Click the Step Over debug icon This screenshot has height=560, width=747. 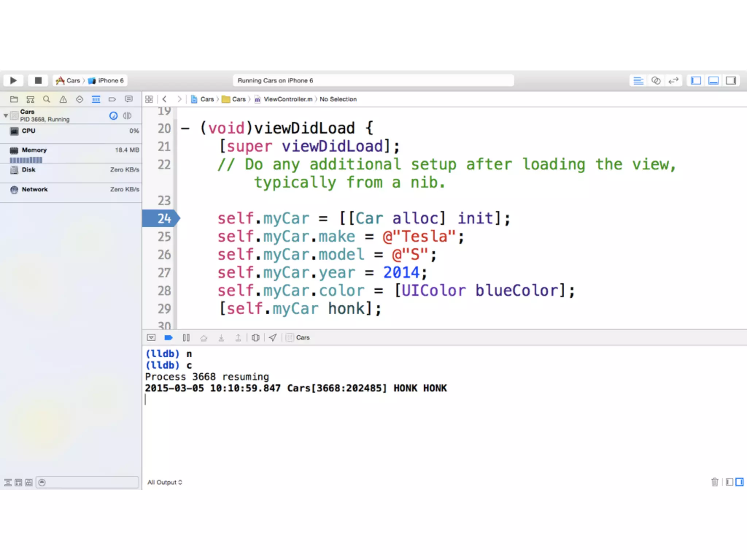click(204, 338)
